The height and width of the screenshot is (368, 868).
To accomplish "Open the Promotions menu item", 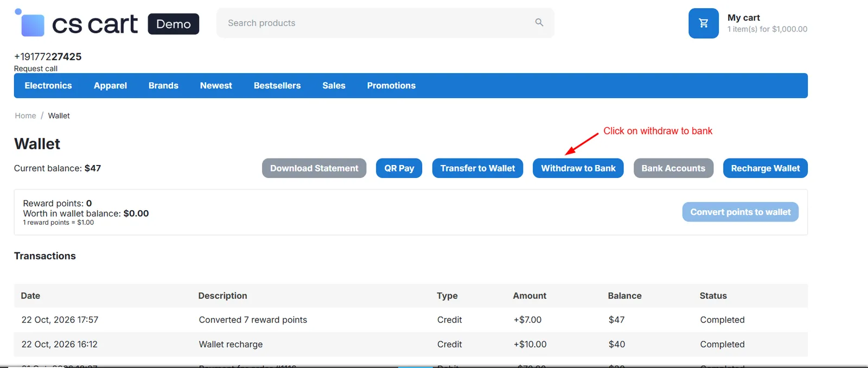I will pyautogui.click(x=391, y=86).
